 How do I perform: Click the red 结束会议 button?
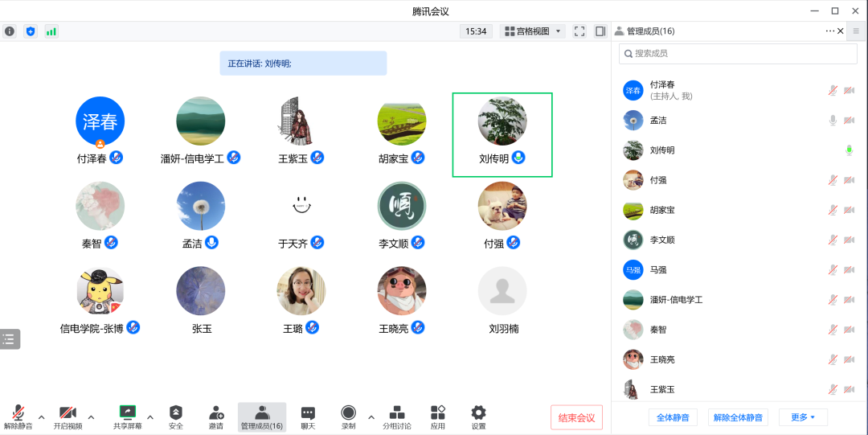576,417
